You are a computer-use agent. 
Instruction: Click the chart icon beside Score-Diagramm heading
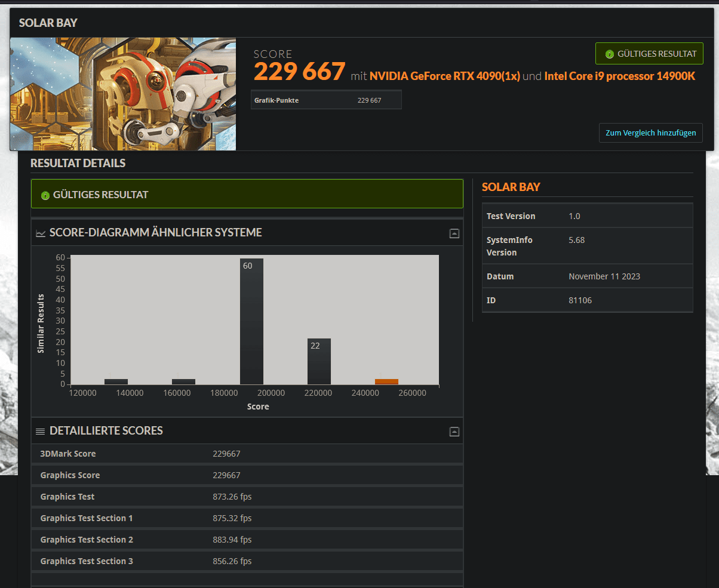[x=41, y=233]
